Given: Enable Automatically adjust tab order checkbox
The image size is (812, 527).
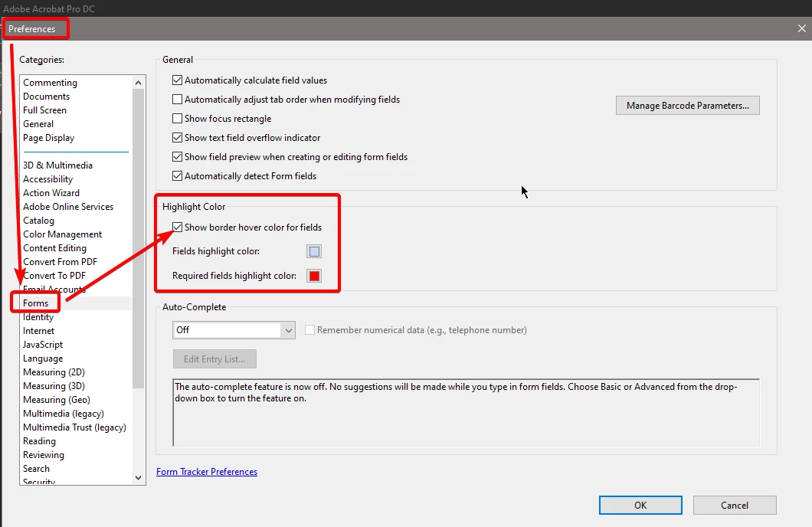Looking at the screenshot, I should pyautogui.click(x=177, y=100).
